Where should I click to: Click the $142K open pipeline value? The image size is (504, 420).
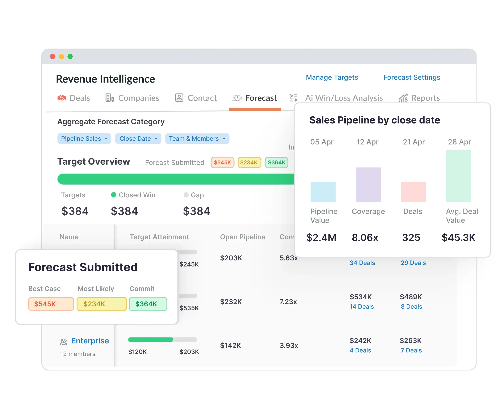230,346
